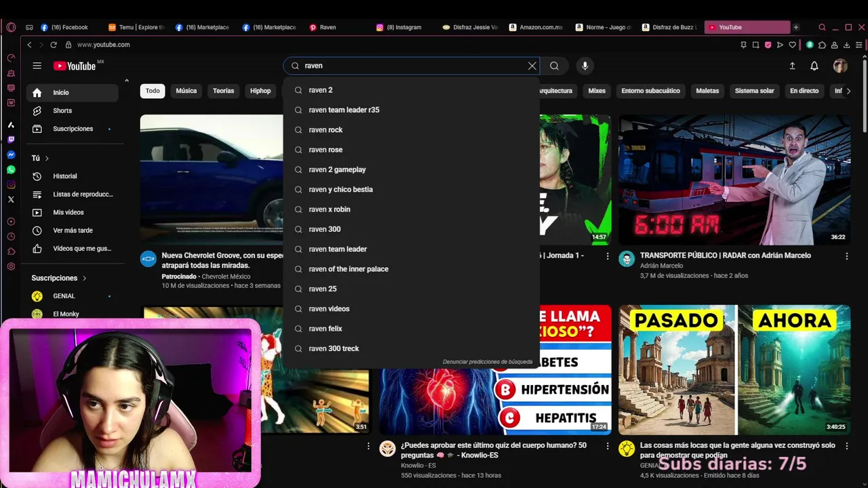Switch to the Disfraz de Buzz tab
The height and width of the screenshot is (488, 868).
(x=670, y=27)
